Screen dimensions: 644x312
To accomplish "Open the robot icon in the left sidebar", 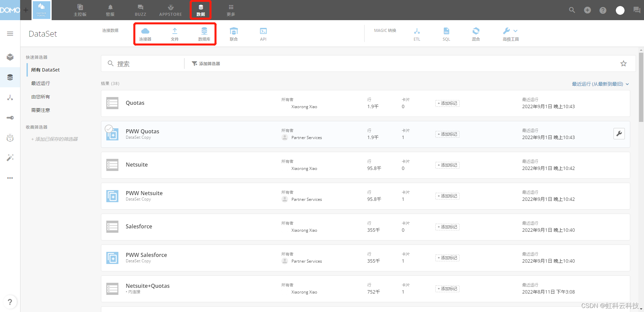I will (x=10, y=138).
